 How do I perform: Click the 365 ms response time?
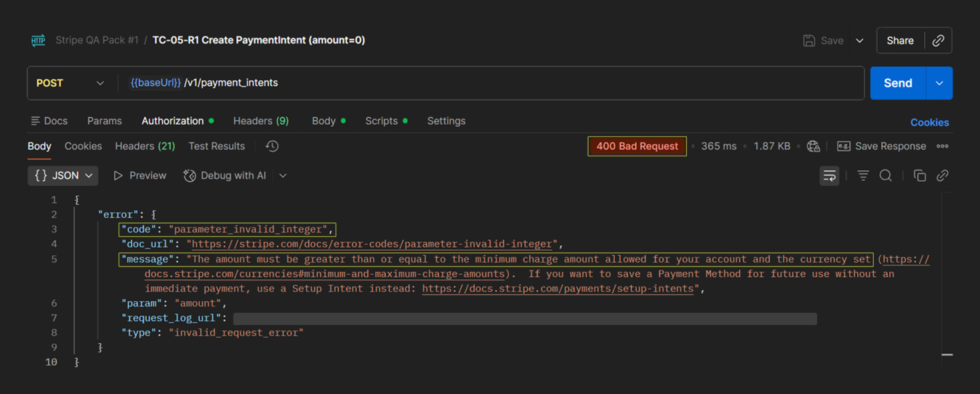point(719,146)
